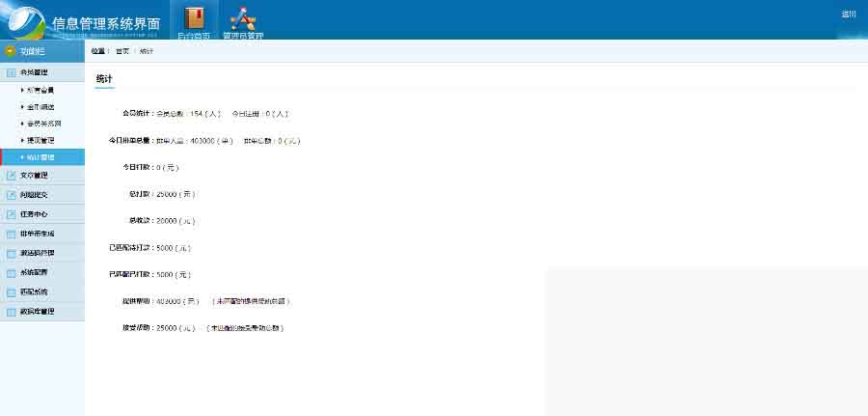Click 总收款 value 20000
The width and height of the screenshot is (868, 416).
click(167, 221)
